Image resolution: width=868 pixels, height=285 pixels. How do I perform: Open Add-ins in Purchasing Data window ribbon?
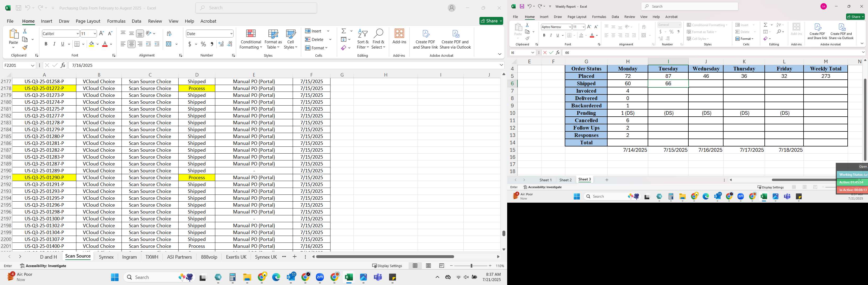399,37
